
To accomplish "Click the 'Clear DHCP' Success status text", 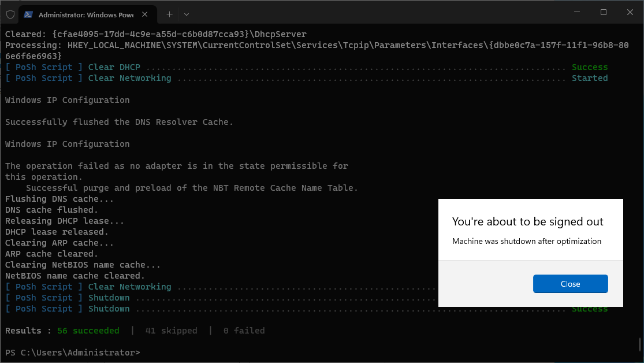I will pos(589,67).
